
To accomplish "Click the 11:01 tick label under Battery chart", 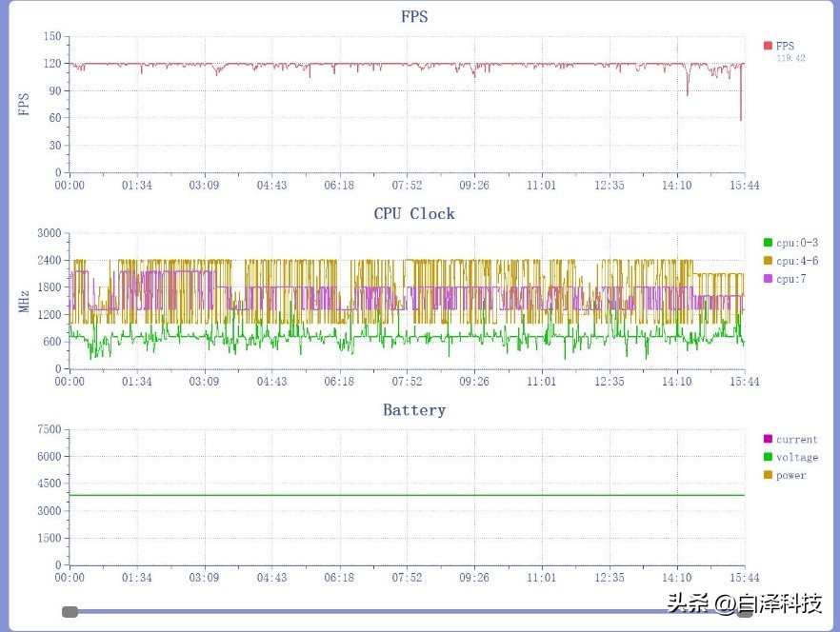I will pos(542,578).
